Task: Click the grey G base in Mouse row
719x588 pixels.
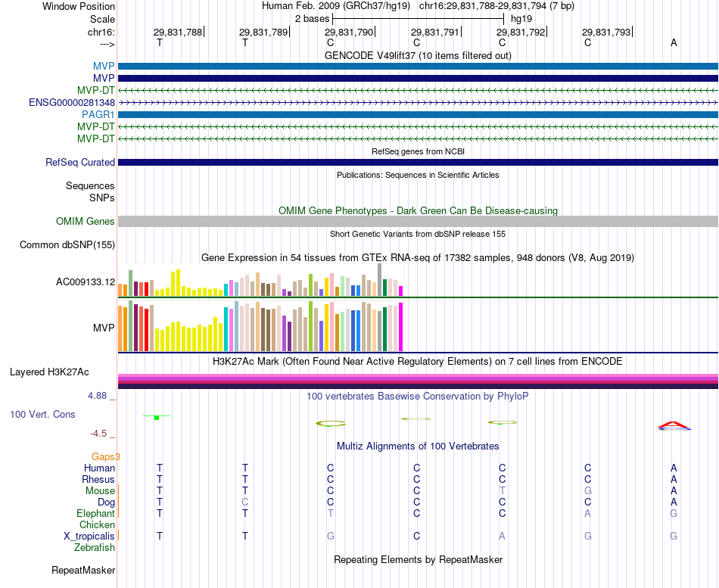Action: 588,491
